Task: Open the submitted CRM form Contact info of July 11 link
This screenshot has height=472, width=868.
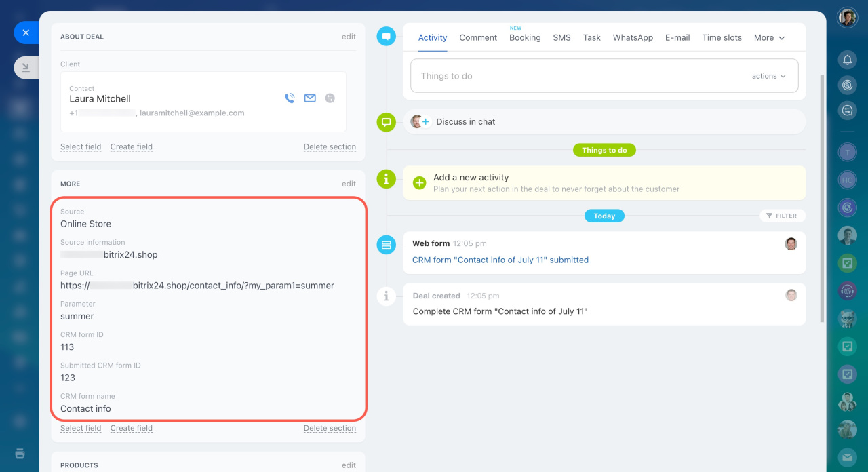Action: pyautogui.click(x=500, y=260)
